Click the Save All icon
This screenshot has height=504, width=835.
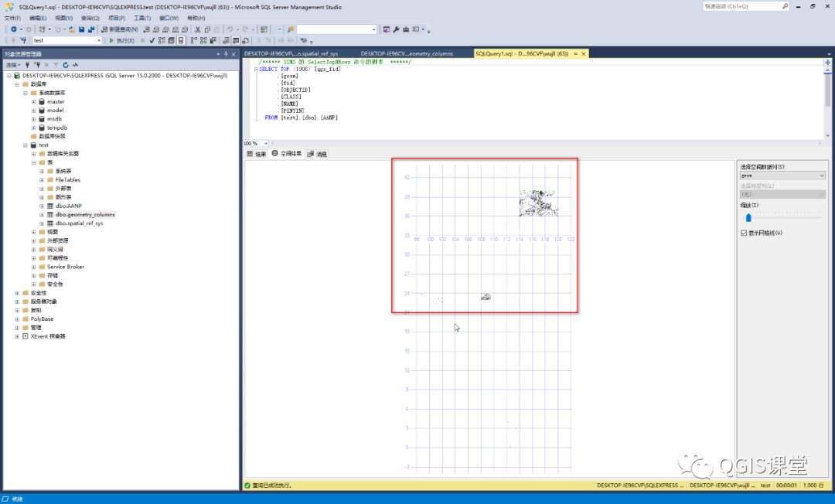pyautogui.click(x=91, y=29)
